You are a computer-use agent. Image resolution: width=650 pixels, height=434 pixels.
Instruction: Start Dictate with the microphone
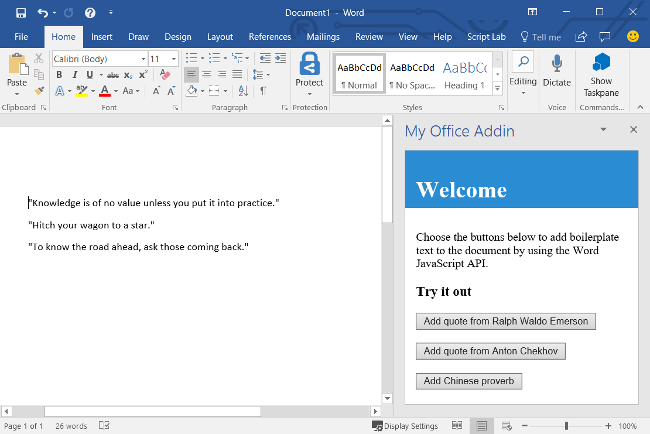[x=557, y=64]
